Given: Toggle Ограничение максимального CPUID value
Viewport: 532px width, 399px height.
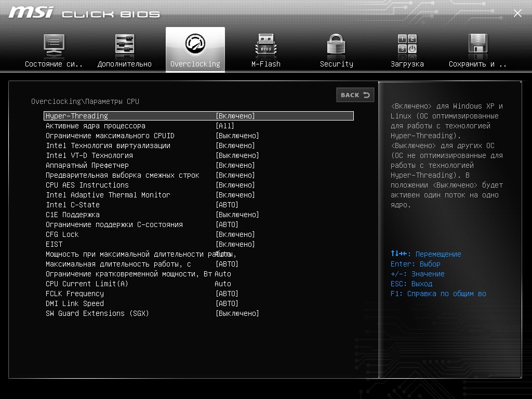Looking at the screenshot, I should click(x=237, y=136).
